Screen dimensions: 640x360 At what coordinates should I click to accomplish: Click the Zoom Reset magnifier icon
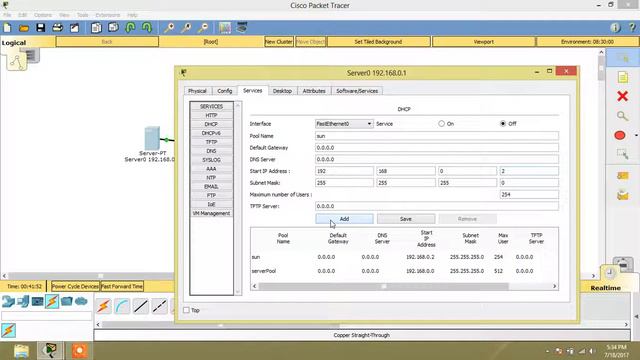(186, 28)
